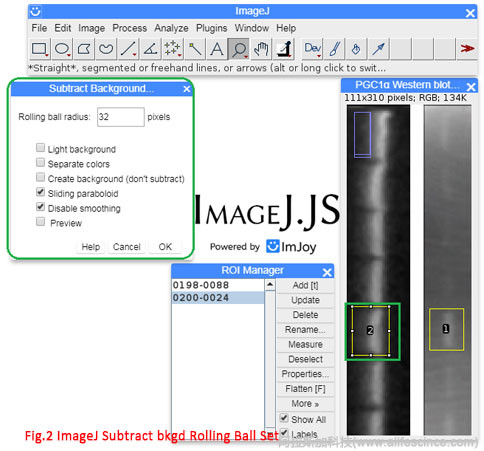Select the Polygon selection tool
The height and width of the screenshot is (451, 484).
pos(84,49)
